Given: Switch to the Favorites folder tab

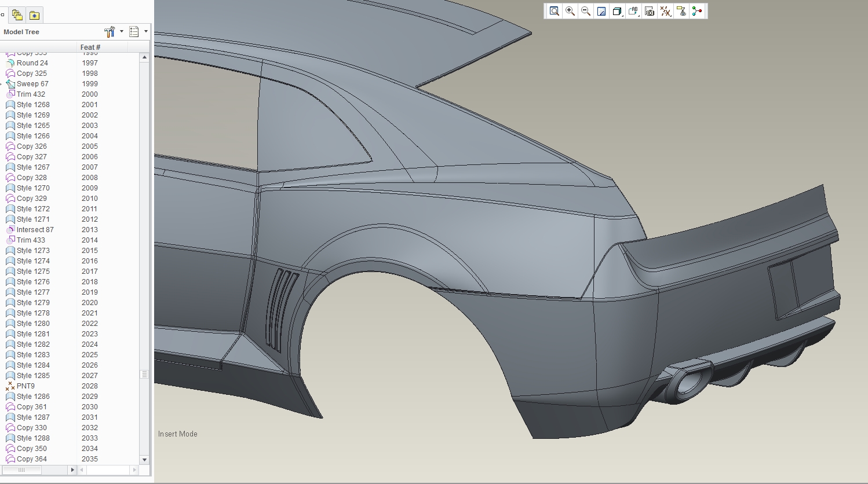Looking at the screenshot, I should pyautogui.click(x=35, y=15).
